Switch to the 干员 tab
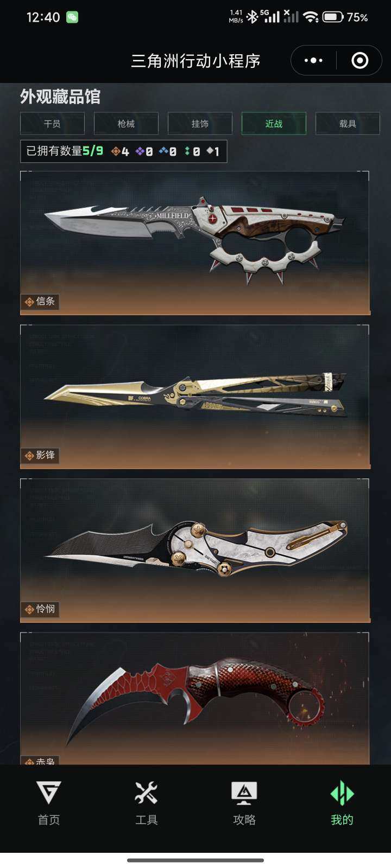The height and width of the screenshot is (868, 391). coord(52,124)
